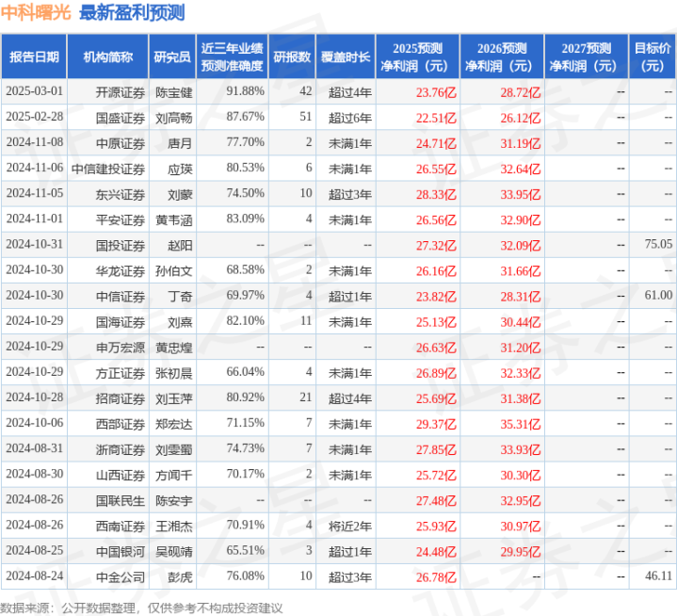Click the target price 75.05

(658, 244)
